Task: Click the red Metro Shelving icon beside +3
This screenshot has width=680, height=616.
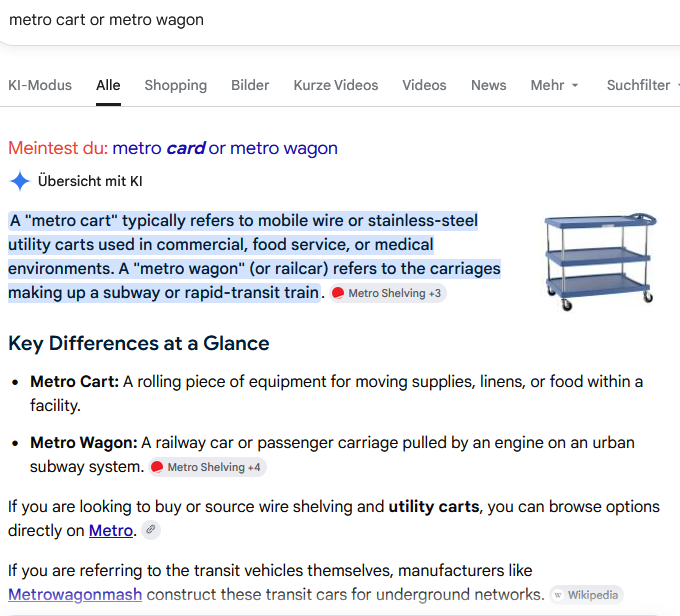Action: tap(338, 293)
